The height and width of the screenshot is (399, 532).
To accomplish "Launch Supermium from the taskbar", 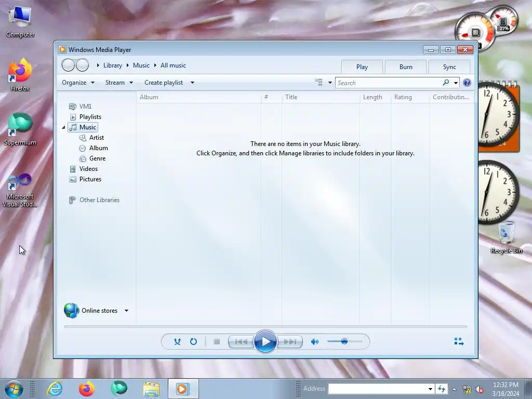I will pos(119,389).
